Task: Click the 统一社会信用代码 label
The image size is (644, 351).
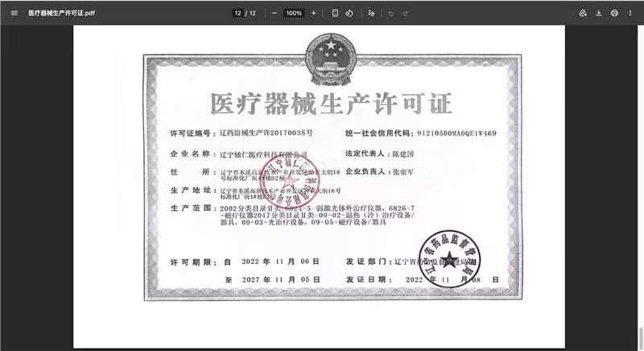Action: click(378, 133)
